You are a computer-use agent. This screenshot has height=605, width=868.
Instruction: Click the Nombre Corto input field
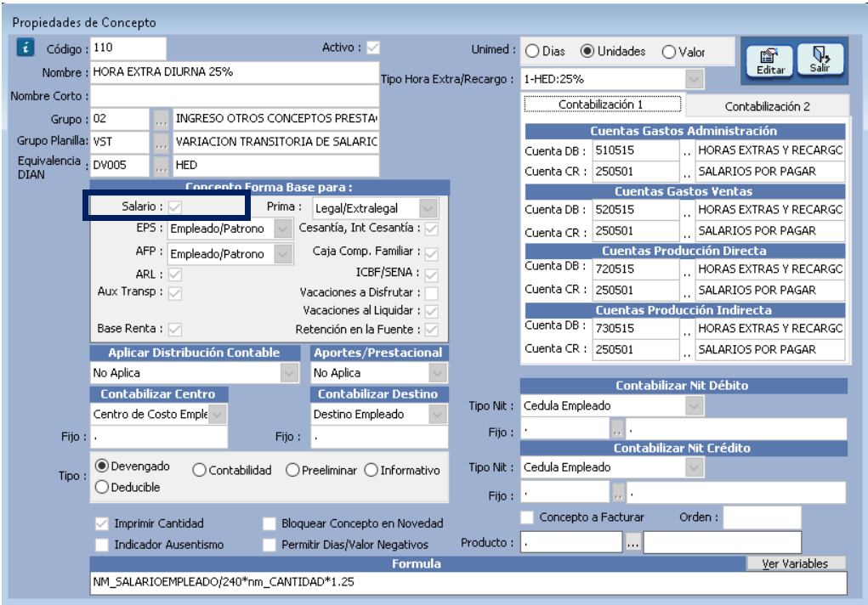(x=235, y=96)
